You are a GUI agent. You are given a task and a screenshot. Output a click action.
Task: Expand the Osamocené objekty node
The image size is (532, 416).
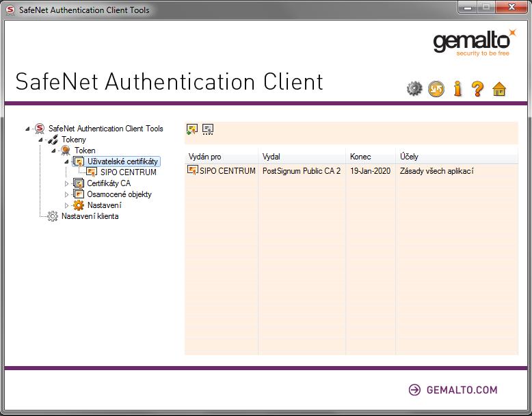click(x=66, y=194)
